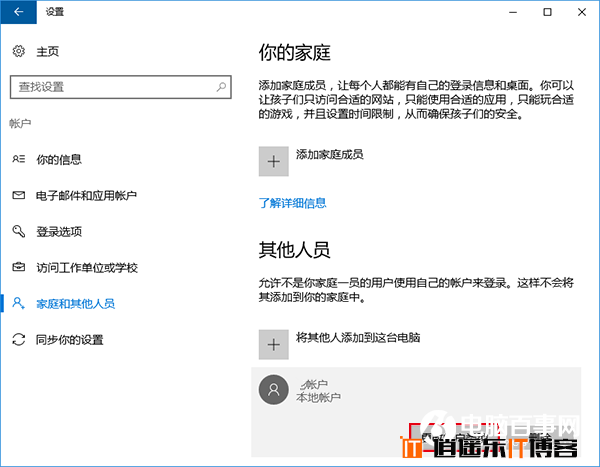The height and width of the screenshot is (467, 600).
Task: Click the 你的信息 person icon
Action: (x=17, y=159)
